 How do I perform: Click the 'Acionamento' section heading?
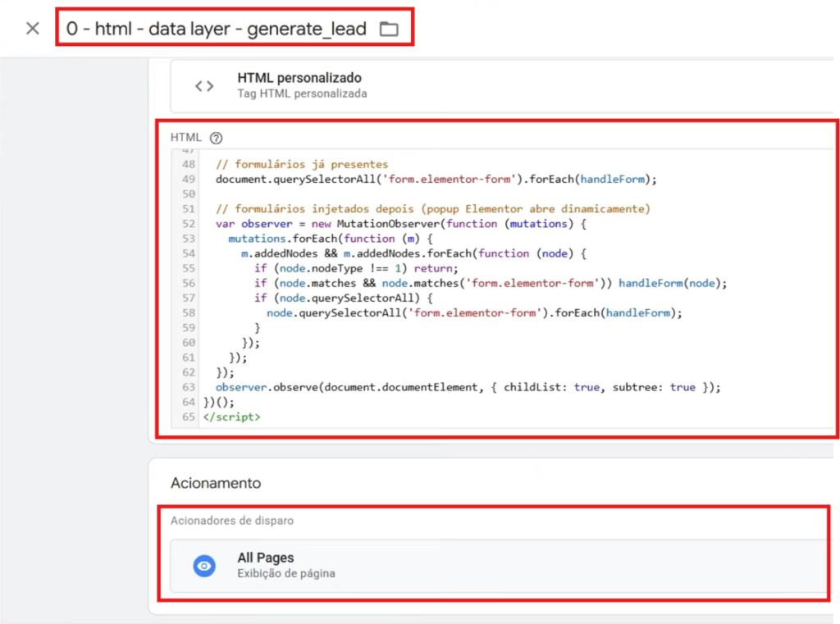pos(216,483)
